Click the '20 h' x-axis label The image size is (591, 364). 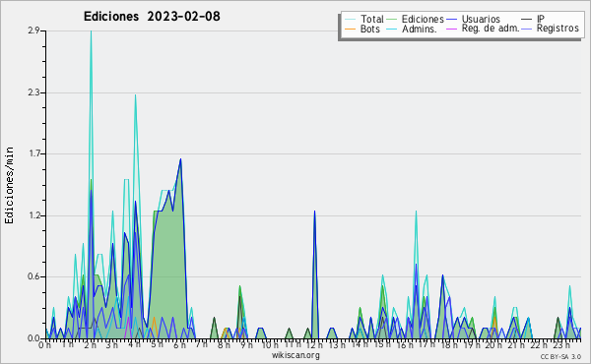493,345
